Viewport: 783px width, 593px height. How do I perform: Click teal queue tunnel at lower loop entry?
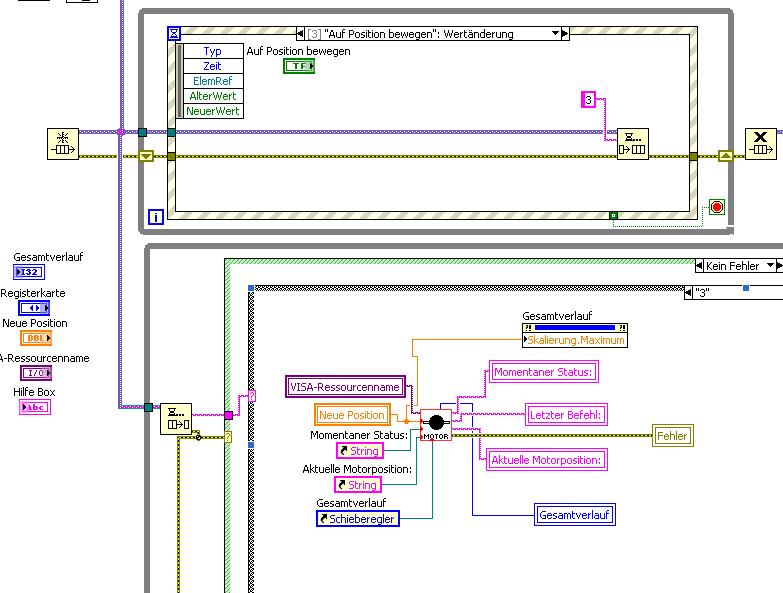(x=148, y=407)
